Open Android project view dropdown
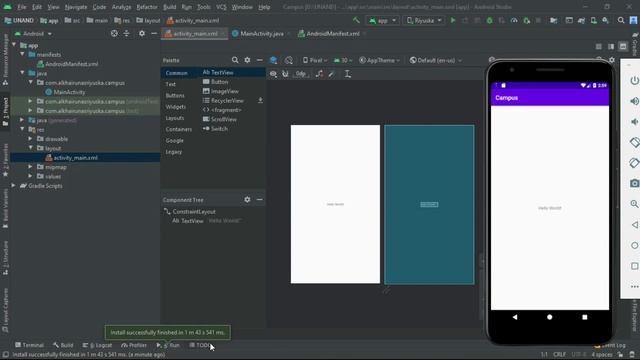The image size is (640, 360). [x=33, y=33]
